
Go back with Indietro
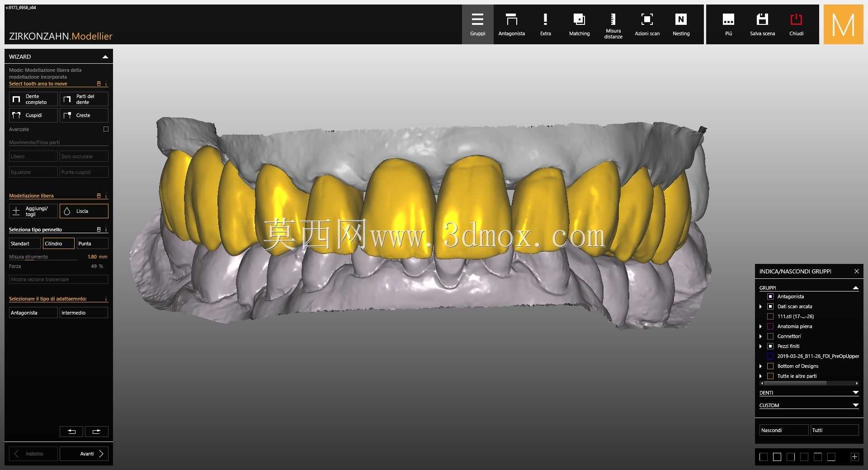point(33,454)
